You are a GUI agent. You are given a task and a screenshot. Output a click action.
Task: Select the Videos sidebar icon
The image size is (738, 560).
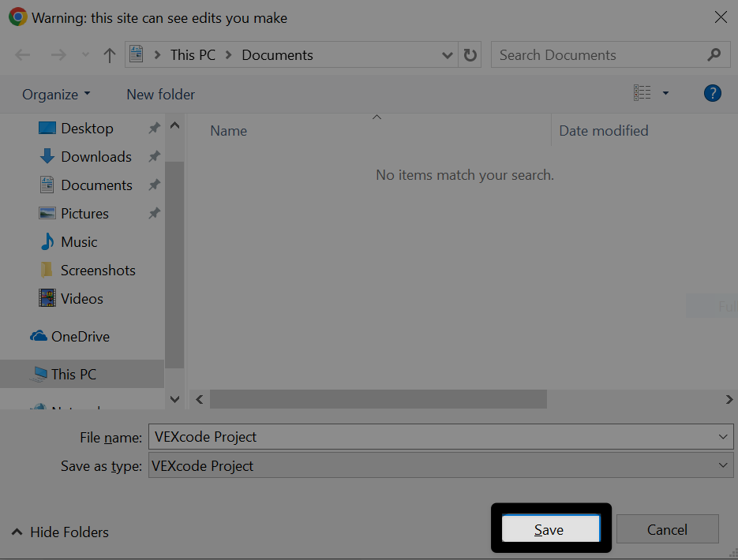tap(46, 298)
